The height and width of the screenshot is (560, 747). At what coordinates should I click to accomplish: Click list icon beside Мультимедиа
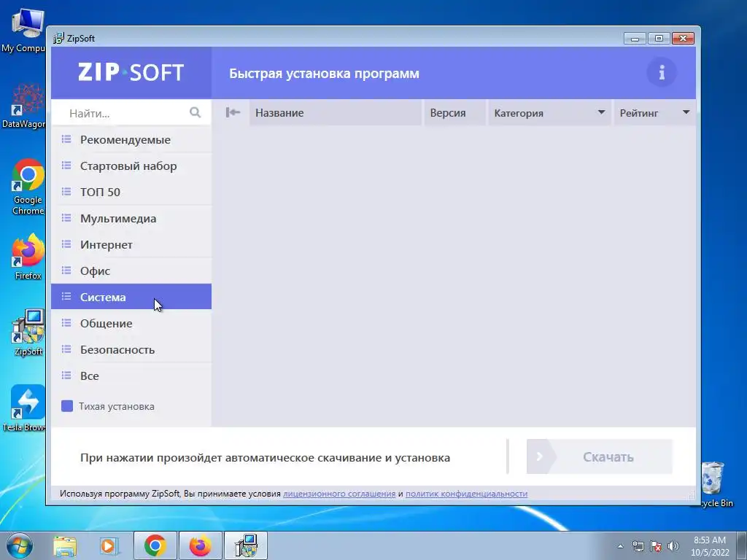pyautogui.click(x=66, y=217)
